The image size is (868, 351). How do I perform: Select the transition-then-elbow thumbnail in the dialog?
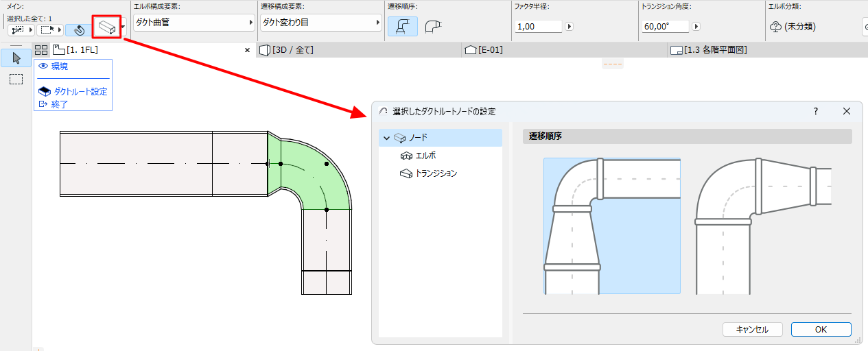[612, 226]
